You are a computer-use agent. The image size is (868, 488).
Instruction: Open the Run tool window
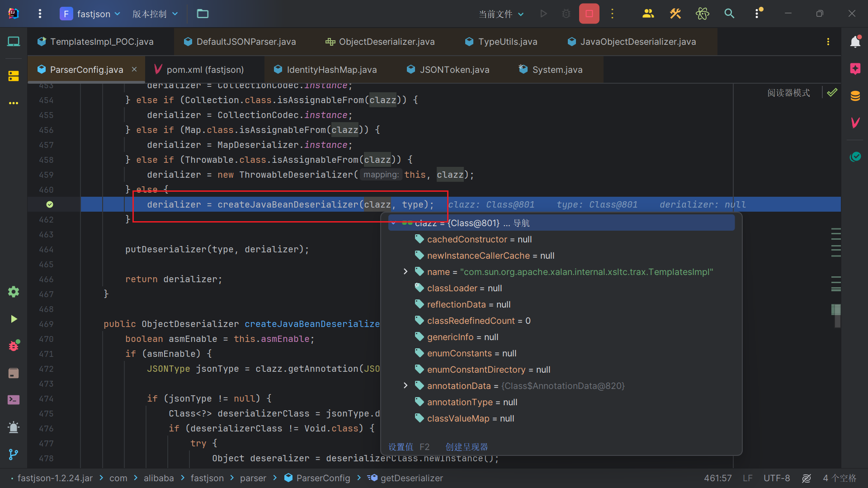(x=14, y=319)
